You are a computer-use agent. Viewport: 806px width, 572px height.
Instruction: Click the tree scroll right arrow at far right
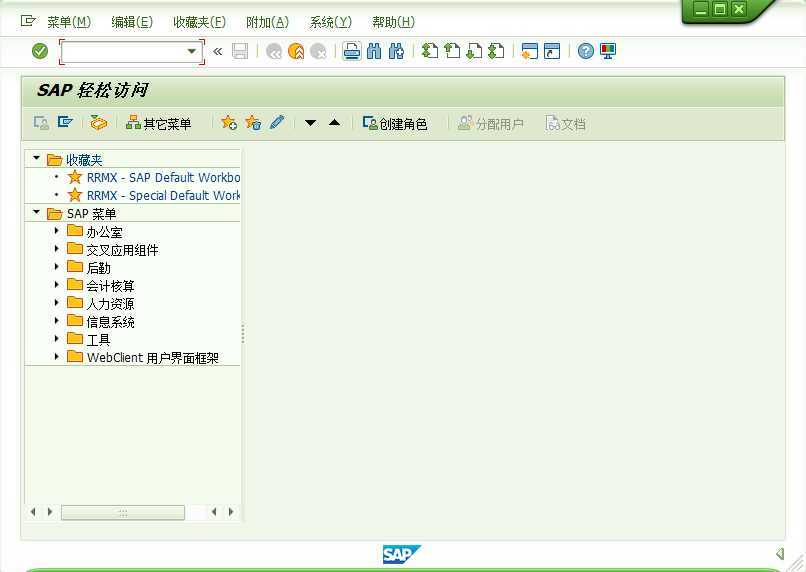231,512
